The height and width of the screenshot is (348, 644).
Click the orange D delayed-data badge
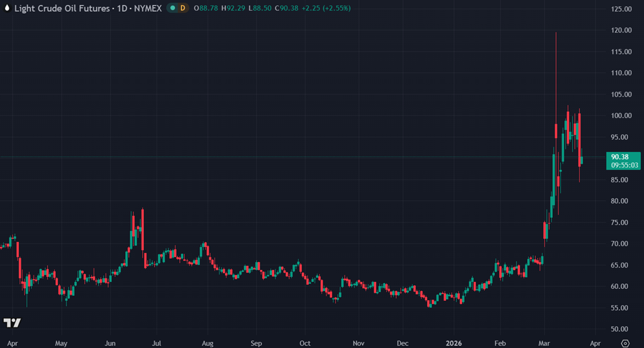pos(183,8)
